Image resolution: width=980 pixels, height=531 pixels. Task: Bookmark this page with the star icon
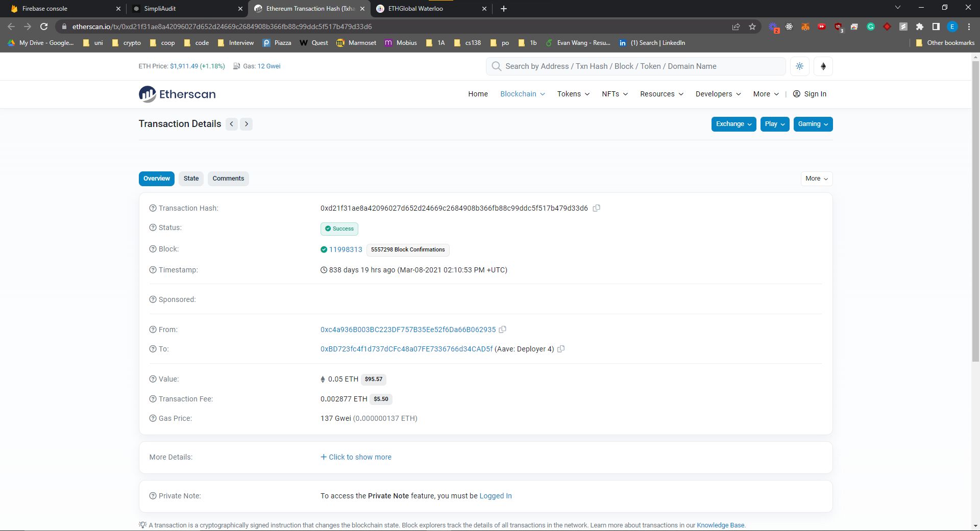click(752, 27)
